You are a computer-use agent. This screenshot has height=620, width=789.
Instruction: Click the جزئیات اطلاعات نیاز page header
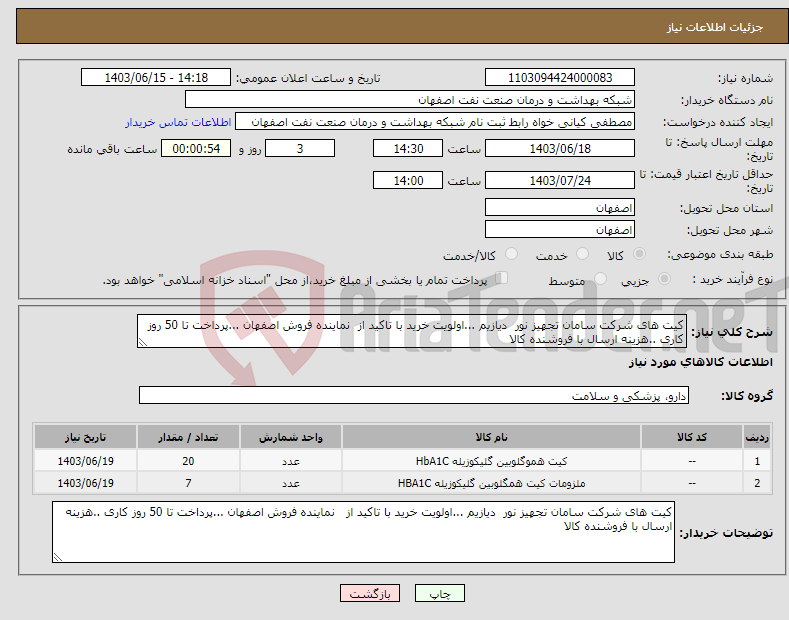[x=715, y=27]
